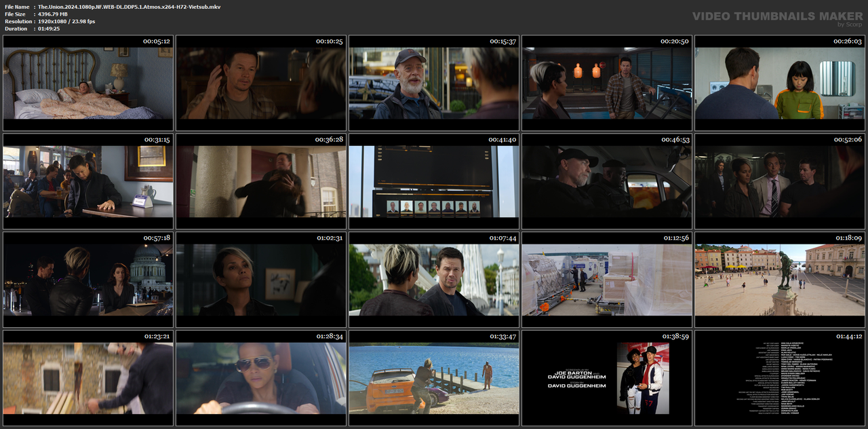This screenshot has height=429, width=868.
Task: Open the frame stamped 00:41:40
Action: 434,181
